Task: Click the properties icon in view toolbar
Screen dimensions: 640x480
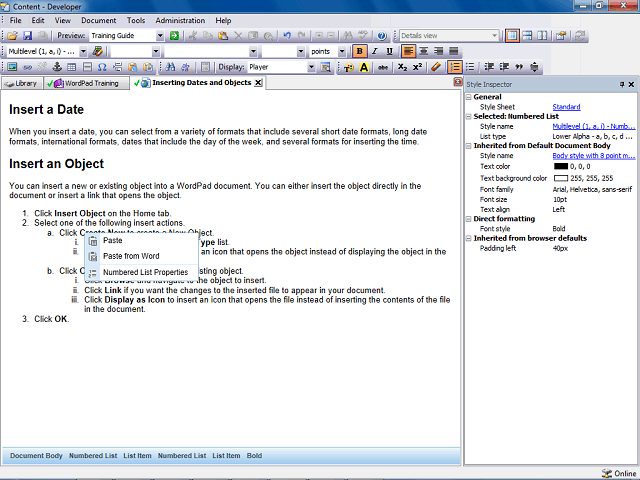Action: click(x=561, y=36)
